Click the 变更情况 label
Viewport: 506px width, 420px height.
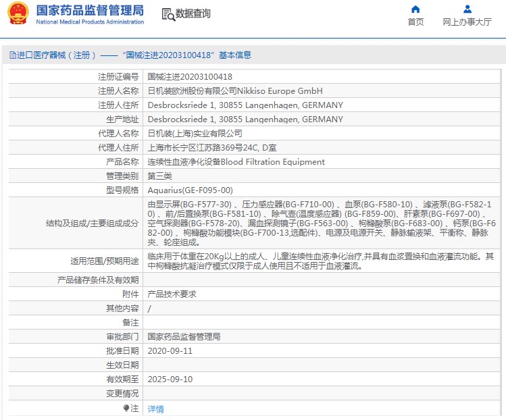122,394
